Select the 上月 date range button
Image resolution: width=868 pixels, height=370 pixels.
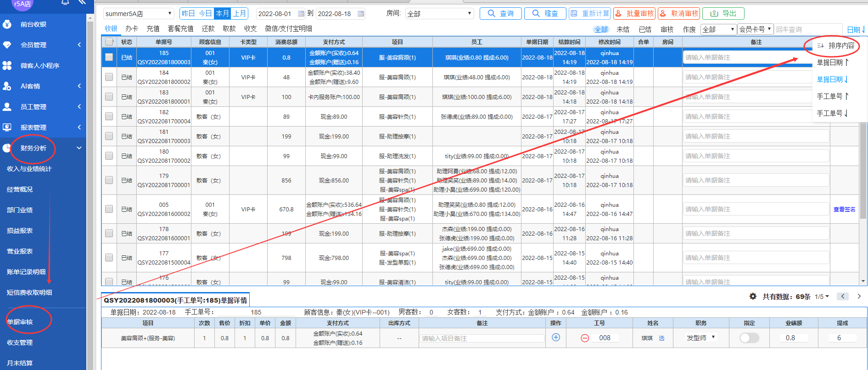(x=239, y=14)
